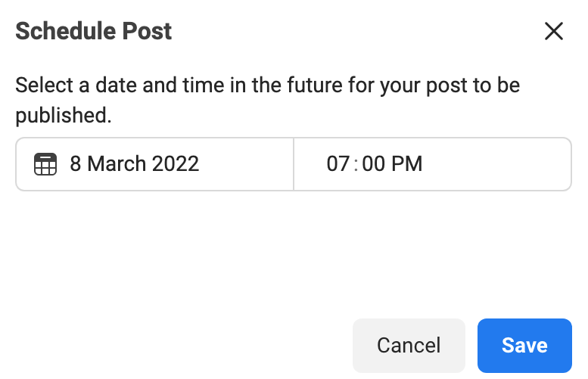Click the "Schedule Post" heading
588x379 pixels.
pyautogui.click(x=93, y=31)
